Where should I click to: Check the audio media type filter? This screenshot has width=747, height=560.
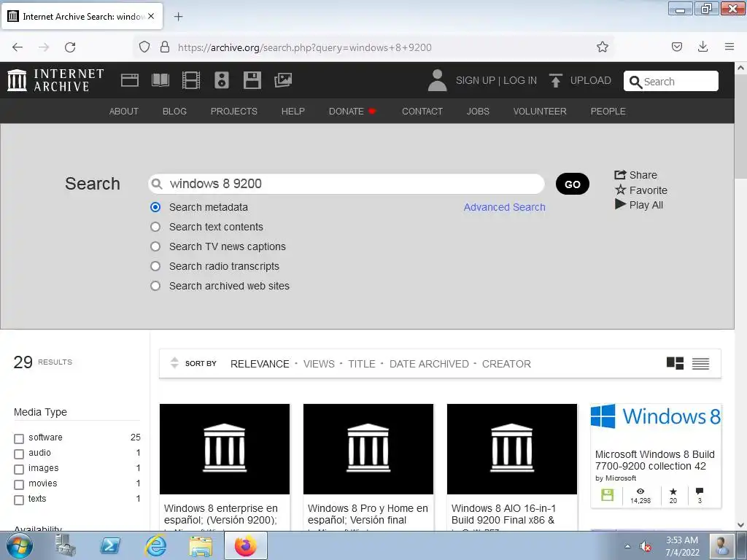click(19, 454)
